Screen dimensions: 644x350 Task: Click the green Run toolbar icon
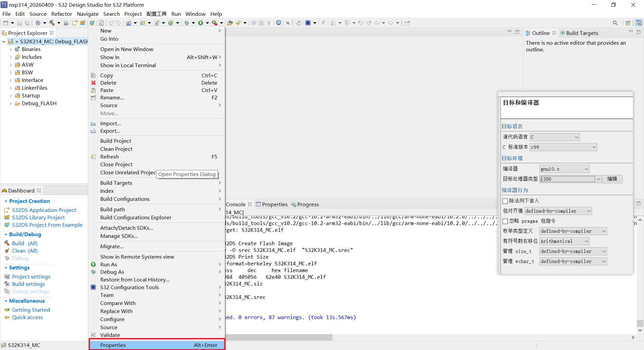(201, 23)
